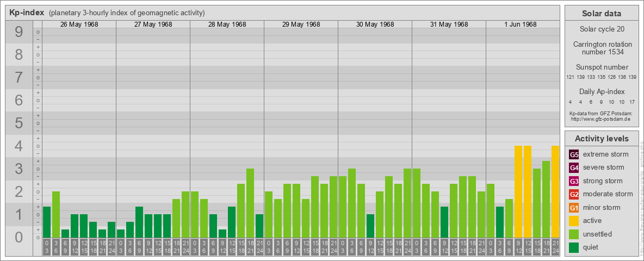Click the G2 moderate storm legend badge

coord(574,194)
